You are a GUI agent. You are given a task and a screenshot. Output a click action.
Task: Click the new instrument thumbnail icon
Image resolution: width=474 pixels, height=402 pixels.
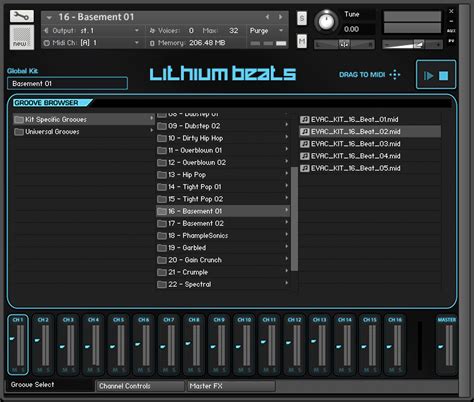pos(22,38)
